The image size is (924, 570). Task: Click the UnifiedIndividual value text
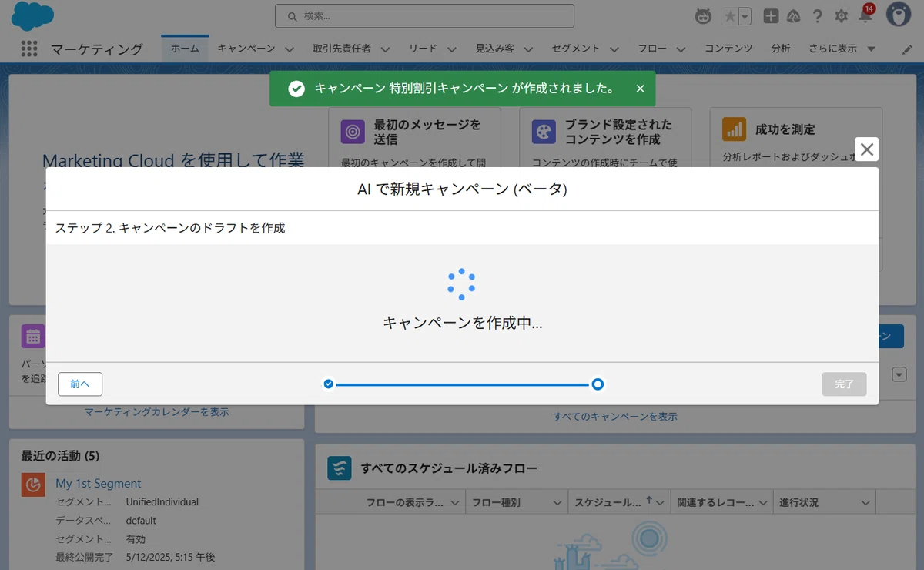coord(162,501)
